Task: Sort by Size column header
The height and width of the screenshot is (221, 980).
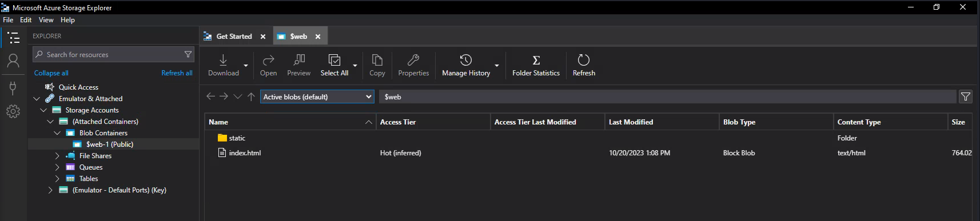Action: pyautogui.click(x=960, y=122)
